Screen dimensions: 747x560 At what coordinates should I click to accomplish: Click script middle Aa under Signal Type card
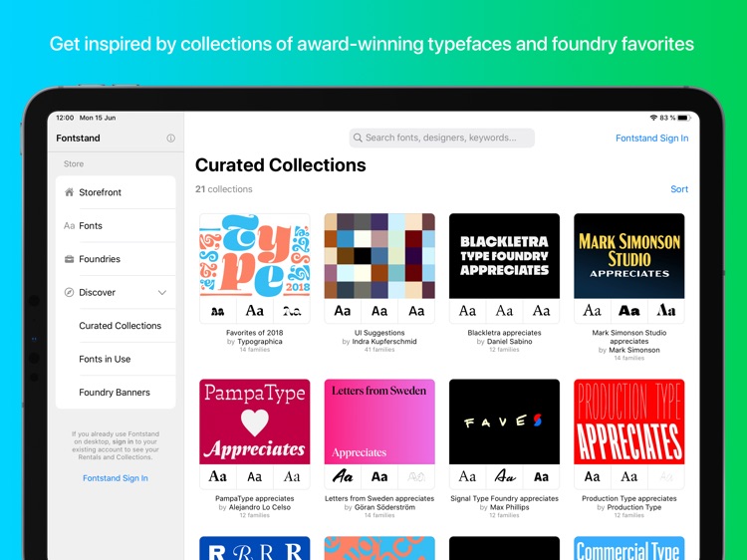coord(504,476)
